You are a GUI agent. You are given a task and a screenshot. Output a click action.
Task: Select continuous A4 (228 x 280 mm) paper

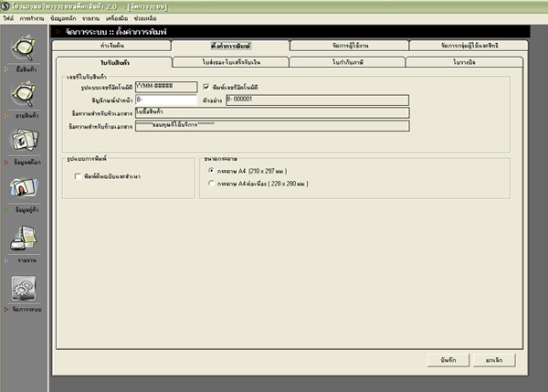coord(212,183)
